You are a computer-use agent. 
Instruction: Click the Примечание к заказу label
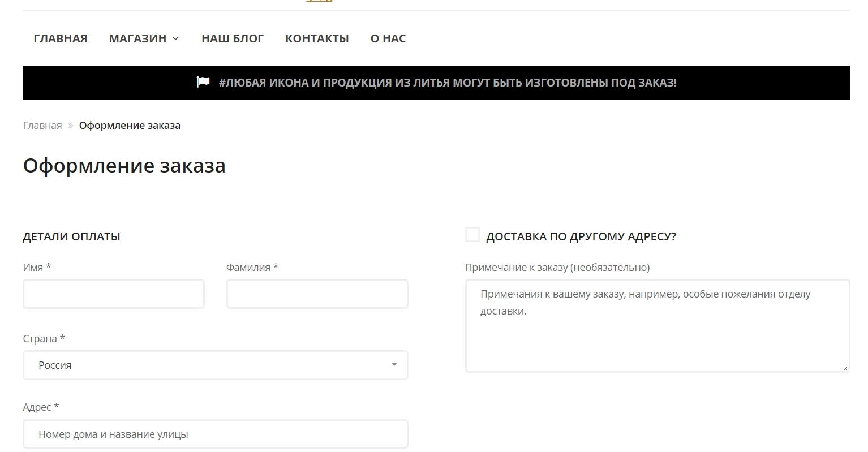(557, 268)
